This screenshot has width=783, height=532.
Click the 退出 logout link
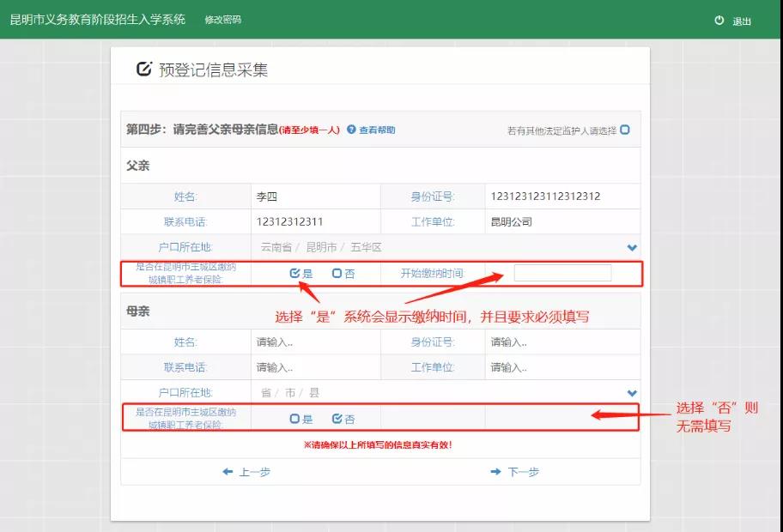742,21
